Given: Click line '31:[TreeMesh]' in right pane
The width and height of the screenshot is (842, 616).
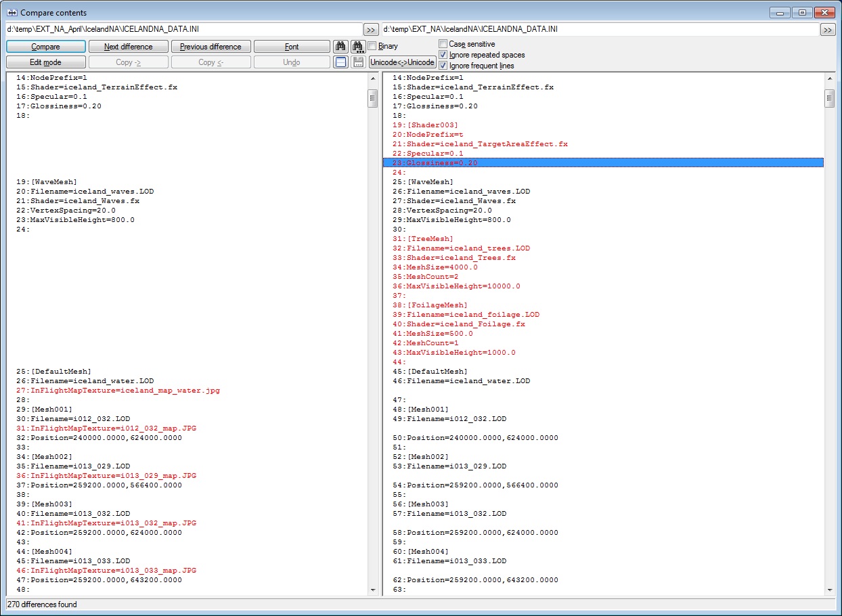Looking at the screenshot, I should 423,239.
